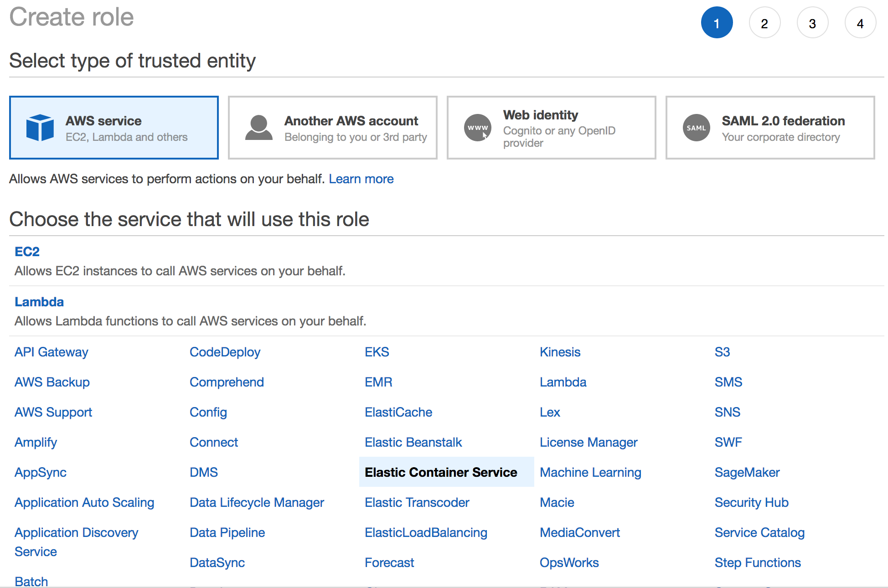Viewport: 888px width, 588px height.
Task: Click the step 1 indicator
Action: point(717,23)
